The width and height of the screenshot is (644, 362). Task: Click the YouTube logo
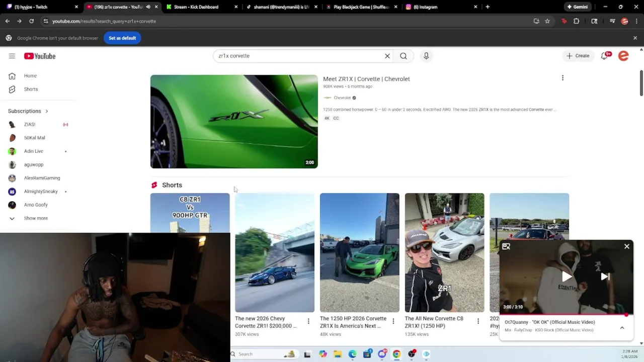click(40, 56)
